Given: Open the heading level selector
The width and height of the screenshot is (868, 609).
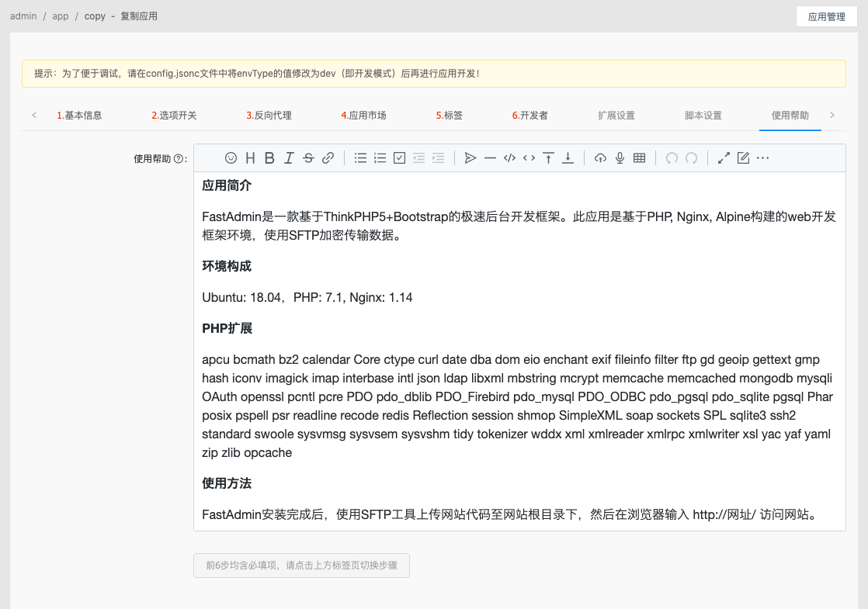Looking at the screenshot, I should [x=250, y=157].
